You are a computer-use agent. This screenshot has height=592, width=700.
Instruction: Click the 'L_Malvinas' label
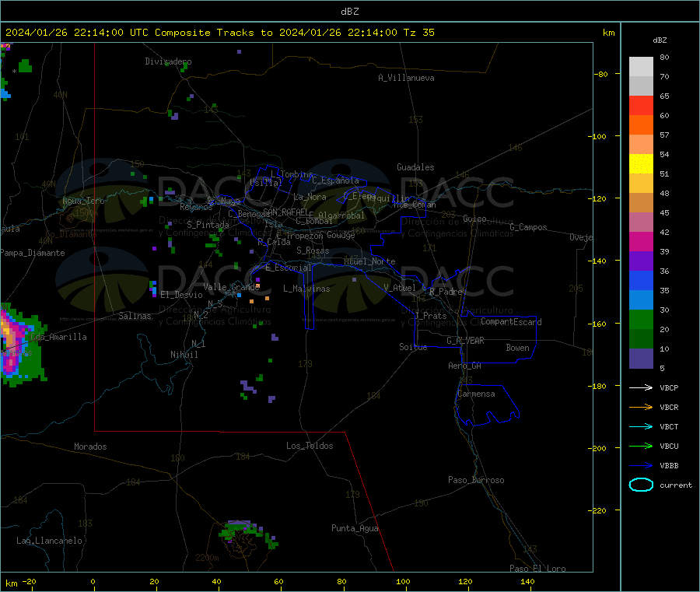[306, 289]
